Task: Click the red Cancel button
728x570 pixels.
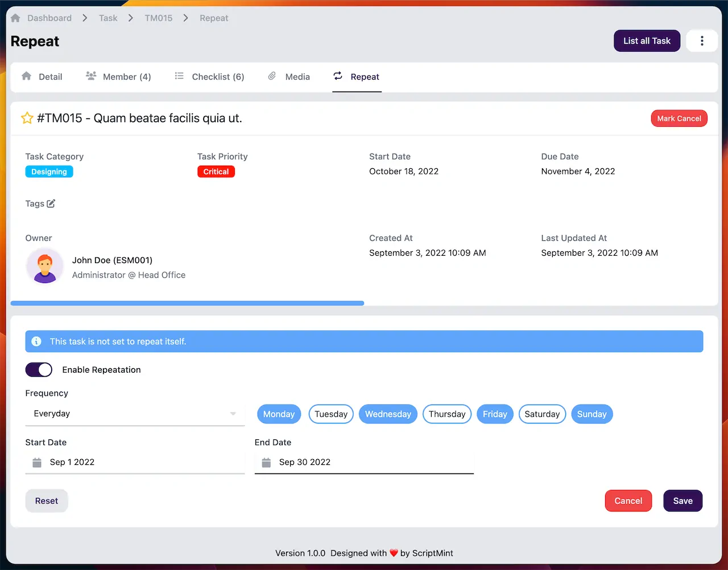Action: [628, 501]
